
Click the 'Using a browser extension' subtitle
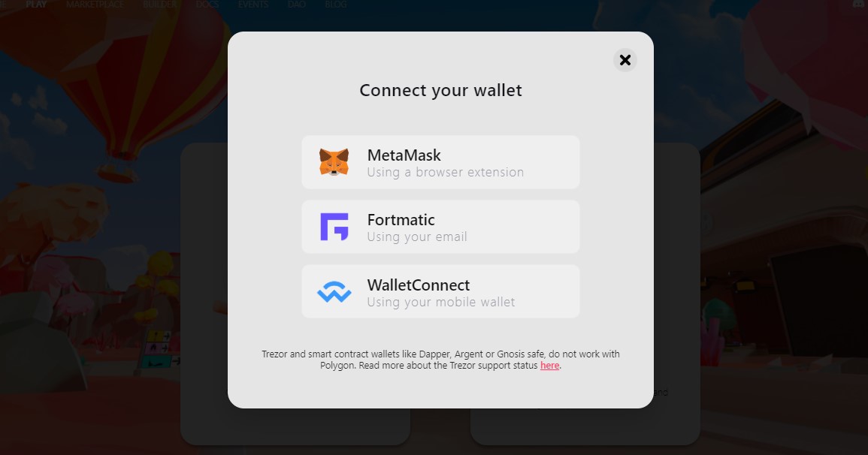point(446,173)
